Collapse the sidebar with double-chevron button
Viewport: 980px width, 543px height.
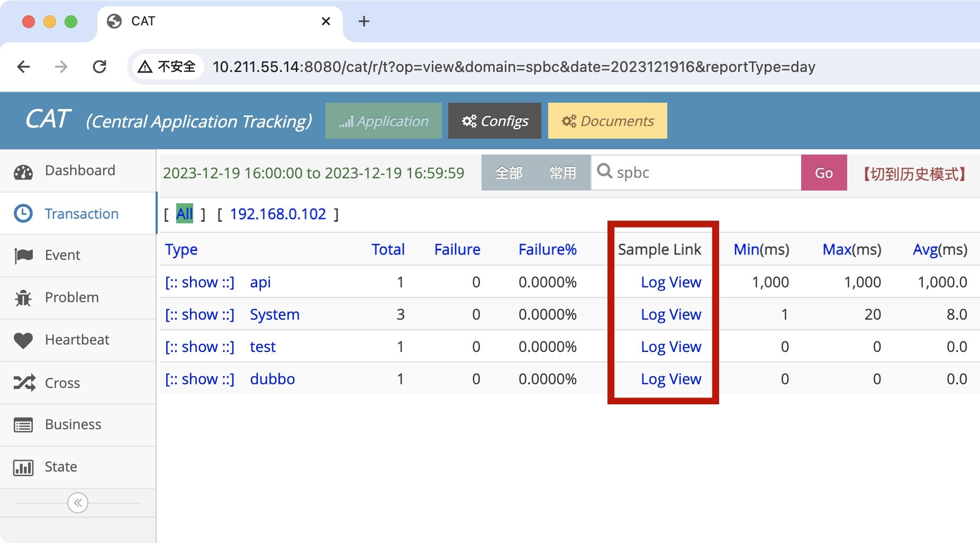[x=78, y=503]
